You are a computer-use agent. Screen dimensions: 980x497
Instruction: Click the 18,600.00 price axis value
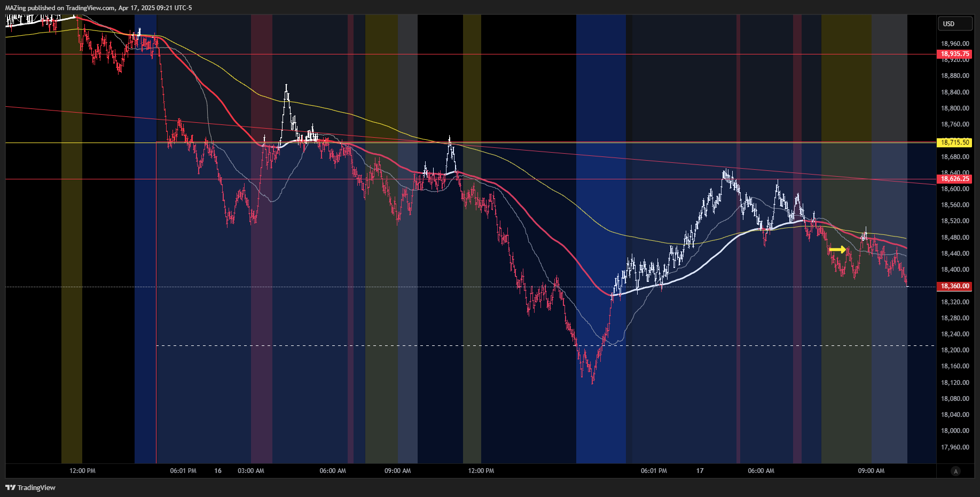(955, 189)
